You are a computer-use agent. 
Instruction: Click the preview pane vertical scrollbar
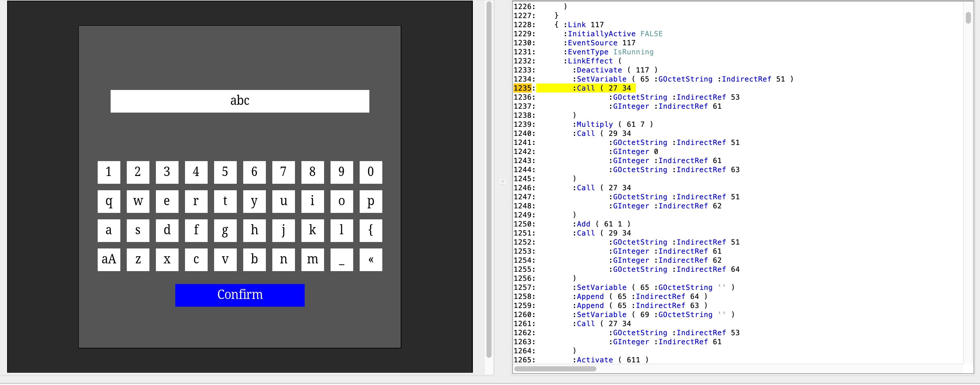pyautogui.click(x=489, y=179)
